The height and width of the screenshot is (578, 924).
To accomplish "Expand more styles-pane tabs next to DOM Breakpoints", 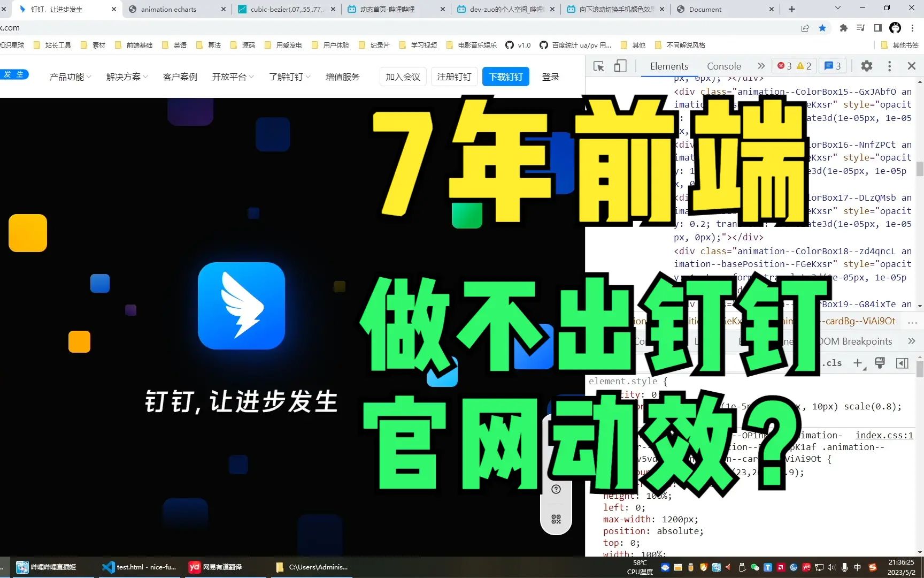I will [x=911, y=341].
